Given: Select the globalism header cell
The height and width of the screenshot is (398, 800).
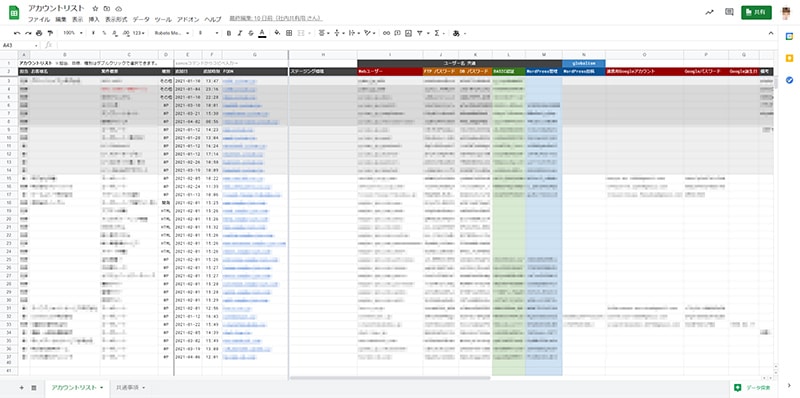Looking at the screenshot, I should [584, 63].
